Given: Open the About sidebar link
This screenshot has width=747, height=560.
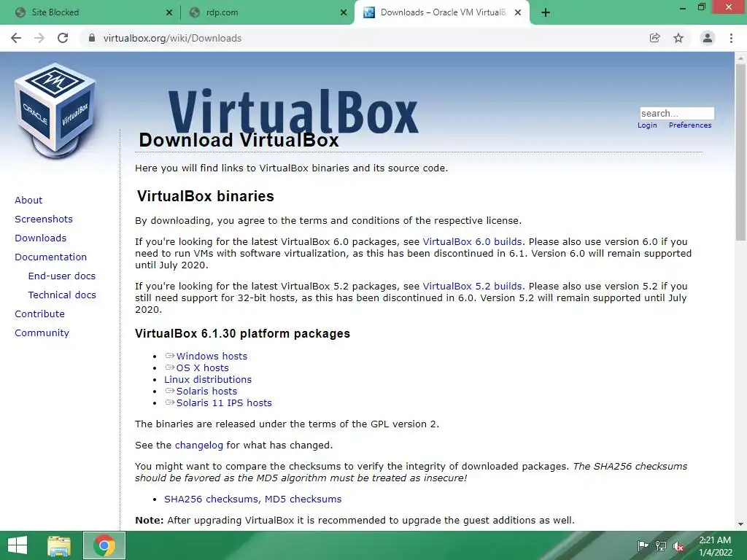Looking at the screenshot, I should click(28, 200).
